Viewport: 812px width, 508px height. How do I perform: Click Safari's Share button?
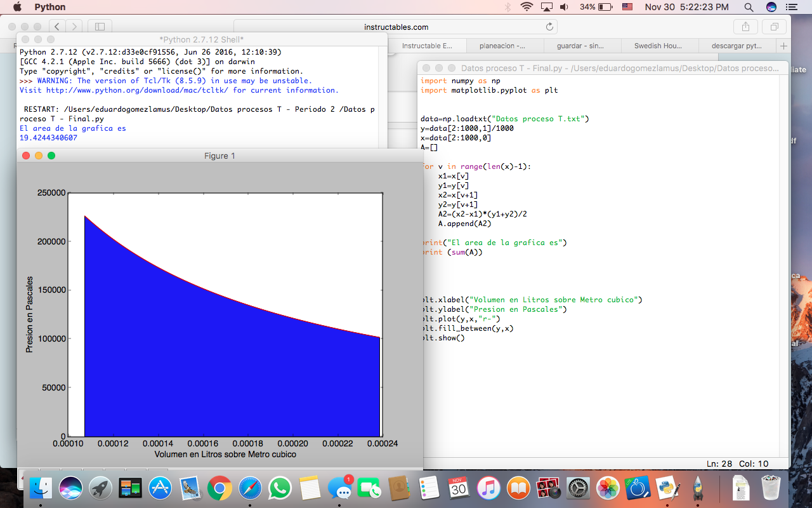745,27
